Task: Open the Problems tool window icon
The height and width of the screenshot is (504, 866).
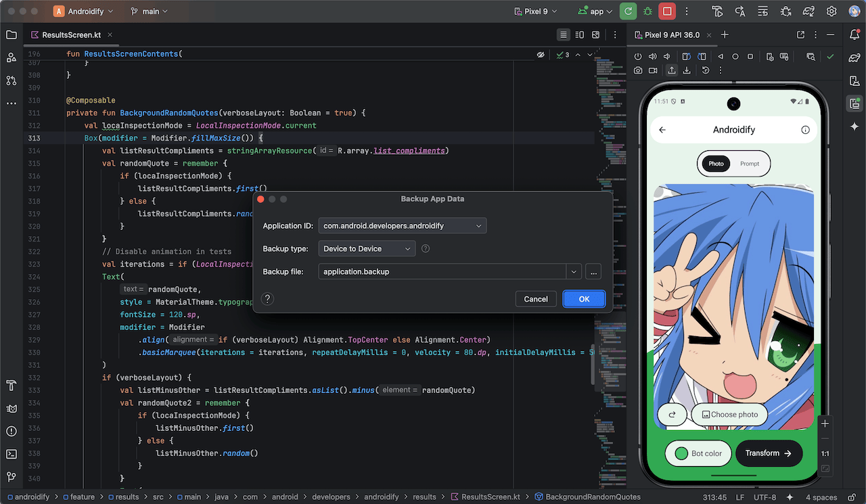Action: 12,431
